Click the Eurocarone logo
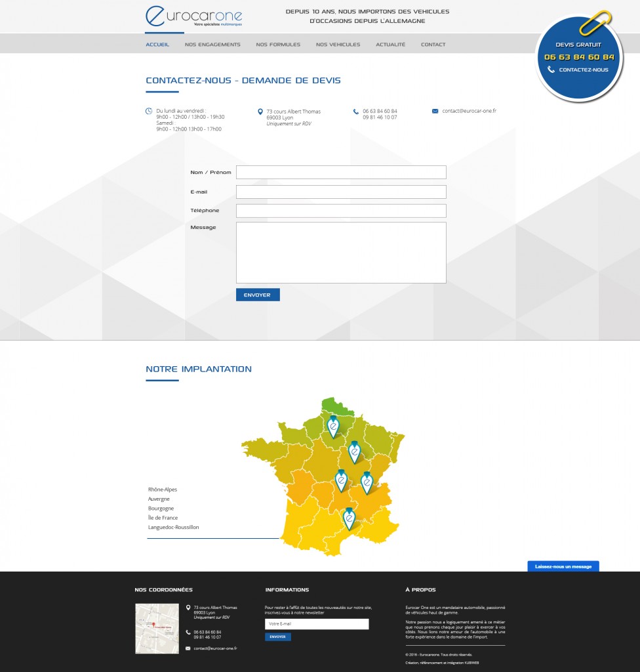640x672 pixels. (x=193, y=17)
